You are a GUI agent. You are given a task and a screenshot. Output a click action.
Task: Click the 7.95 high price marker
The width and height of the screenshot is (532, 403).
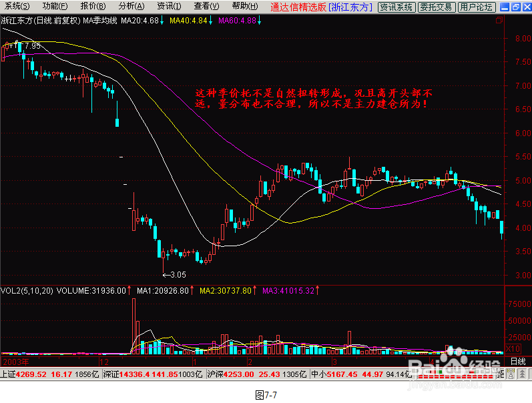(33, 46)
